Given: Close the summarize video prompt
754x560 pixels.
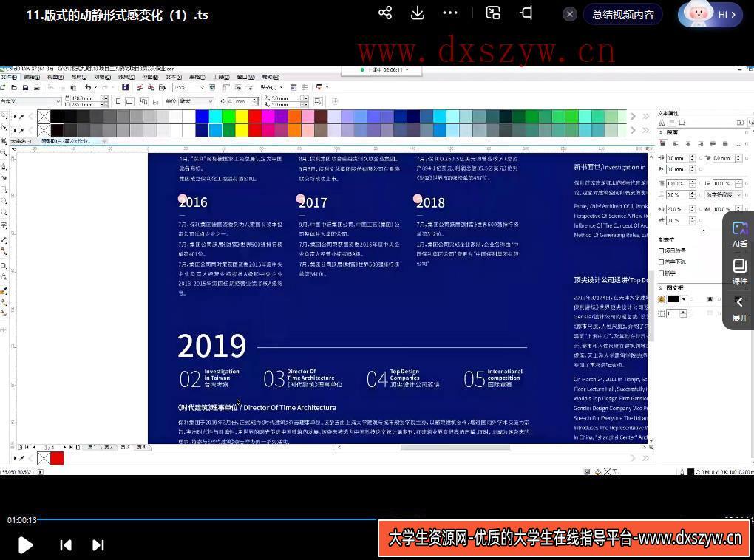Looking at the screenshot, I should tap(570, 15).
